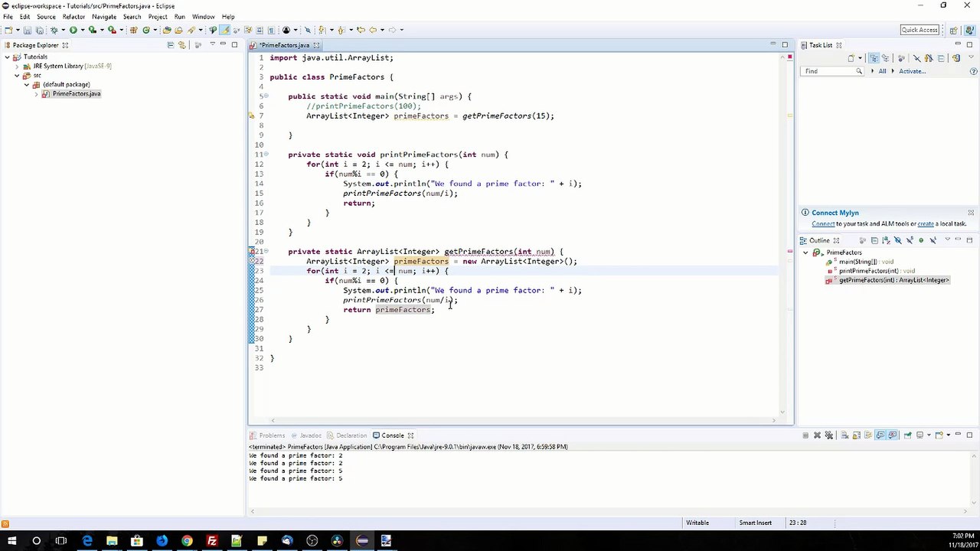Image resolution: width=980 pixels, height=551 pixels.
Task: Click New Task icon in Task List
Action: 851,58
